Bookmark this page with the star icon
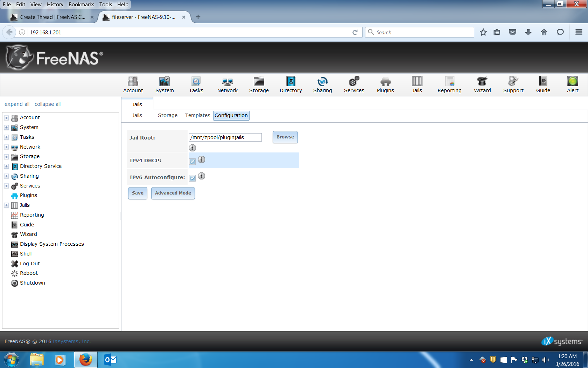Screen dimensions: 588x368 click(x=483, y=32)
